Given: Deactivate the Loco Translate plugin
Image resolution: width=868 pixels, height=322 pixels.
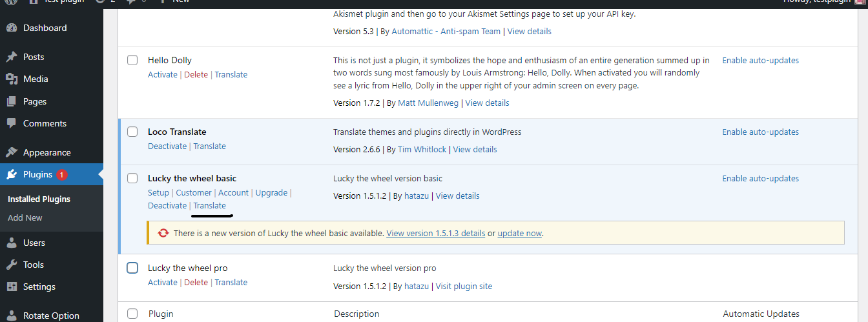Looking at the screenshot, I should (167, 146).
